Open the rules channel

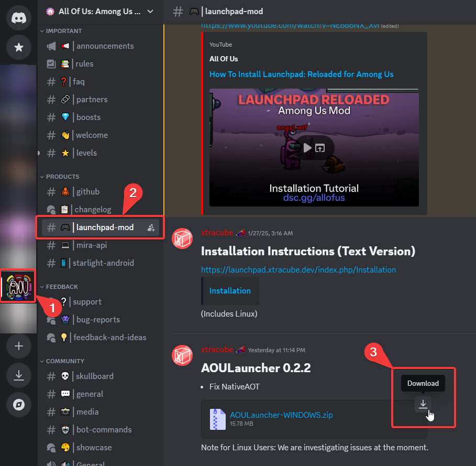(101, 64)
